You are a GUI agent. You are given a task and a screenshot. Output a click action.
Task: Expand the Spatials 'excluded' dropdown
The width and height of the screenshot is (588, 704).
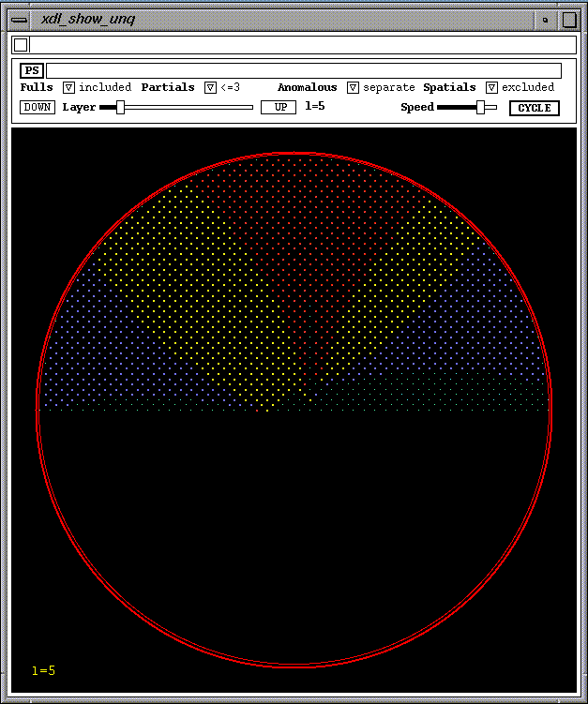491,87
